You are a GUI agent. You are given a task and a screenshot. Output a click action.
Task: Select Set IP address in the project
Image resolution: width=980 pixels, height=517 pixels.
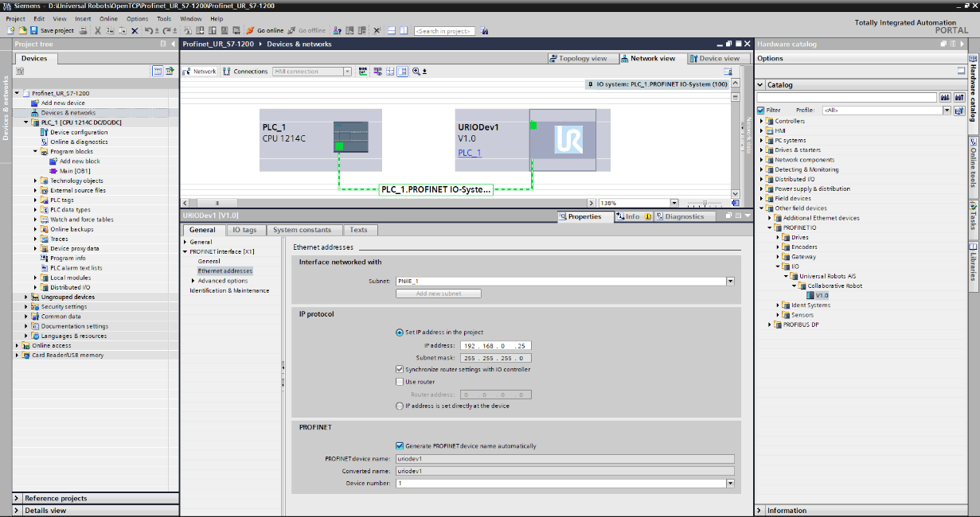point(400,332)
